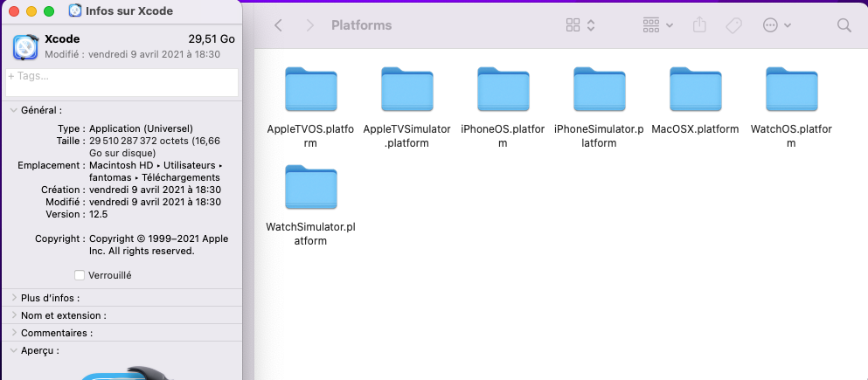Expand the Nom et extension section

[x=13, y=315]
